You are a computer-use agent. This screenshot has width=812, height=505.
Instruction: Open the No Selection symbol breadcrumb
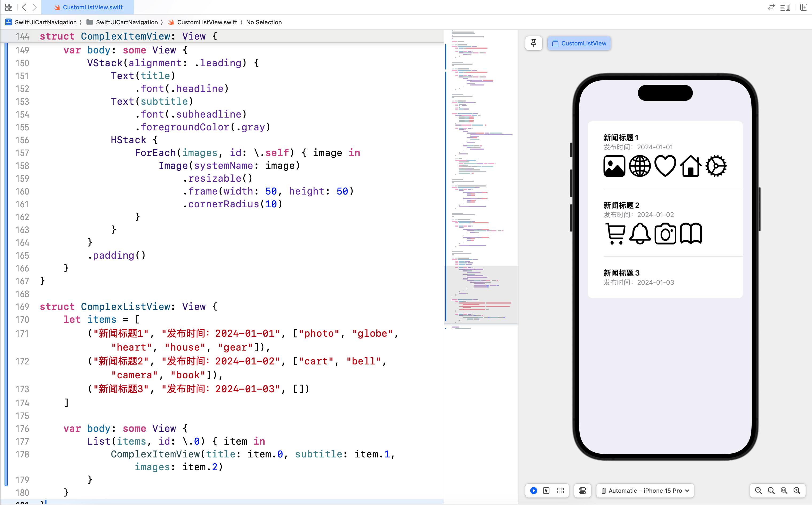point(264,22)
